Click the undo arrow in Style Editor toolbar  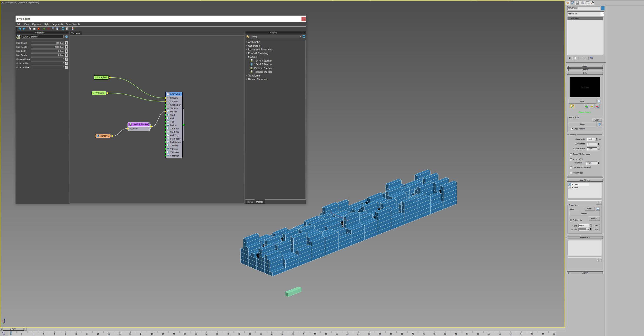coord(20,29)
